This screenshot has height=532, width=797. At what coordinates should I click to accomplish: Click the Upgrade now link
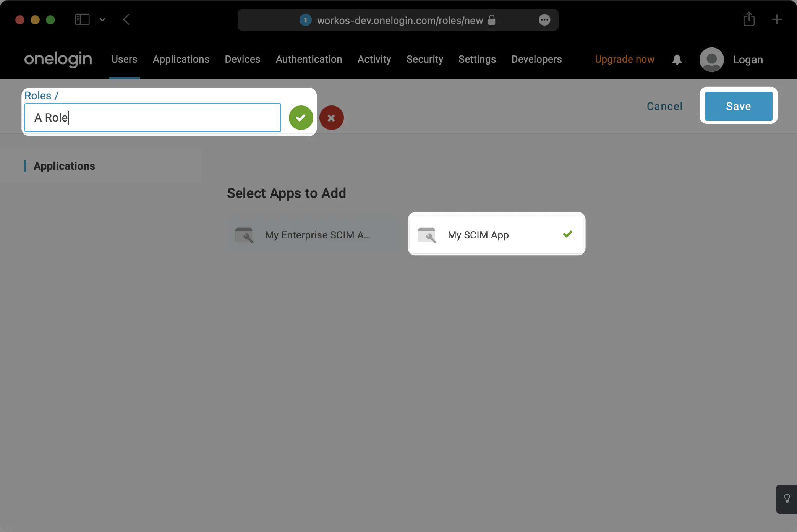tap(624, 60)
